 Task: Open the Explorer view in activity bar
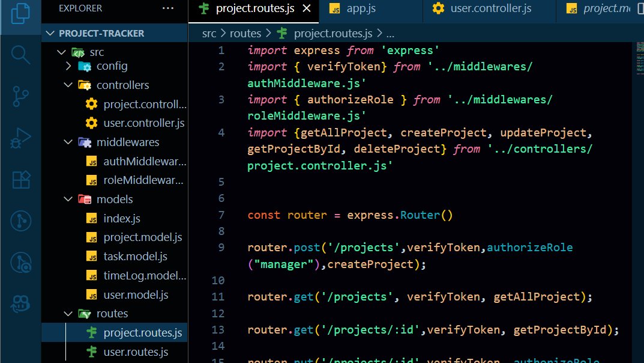pyautogui.click(x=20, y=13)
